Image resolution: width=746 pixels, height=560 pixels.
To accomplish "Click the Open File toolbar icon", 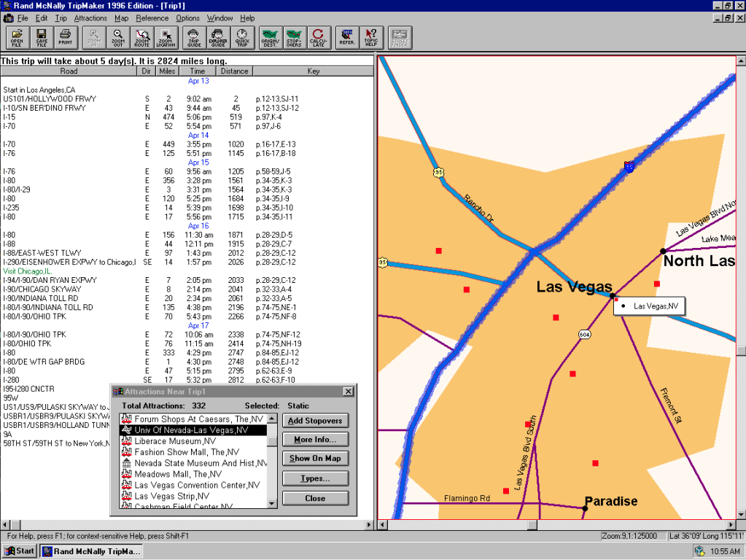I will pyautogui.click(x=17, y=36).
